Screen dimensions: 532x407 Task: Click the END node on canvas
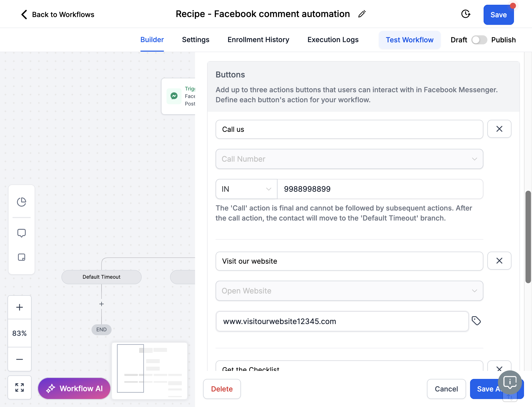pyautogui.click(x=102, y=330)
